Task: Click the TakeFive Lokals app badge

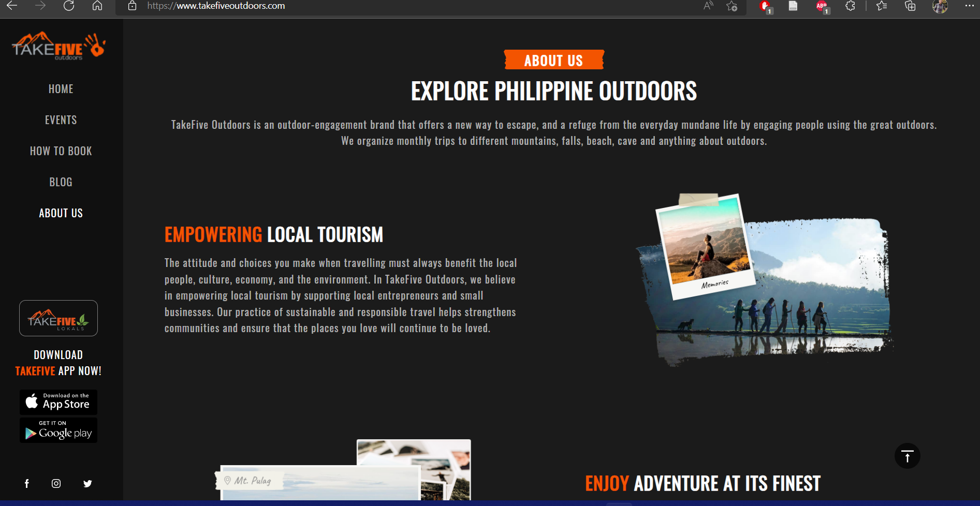Action: click(58, 318)
